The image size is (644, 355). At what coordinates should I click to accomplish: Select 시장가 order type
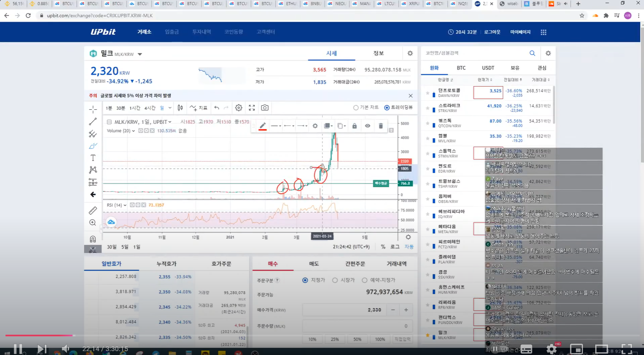[343, 280]
